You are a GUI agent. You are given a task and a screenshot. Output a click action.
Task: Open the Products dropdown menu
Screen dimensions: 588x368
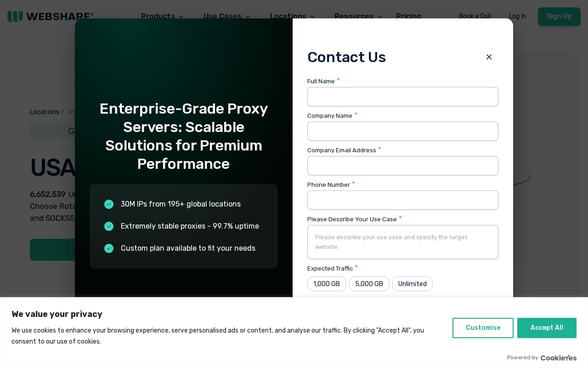[162, 16]
